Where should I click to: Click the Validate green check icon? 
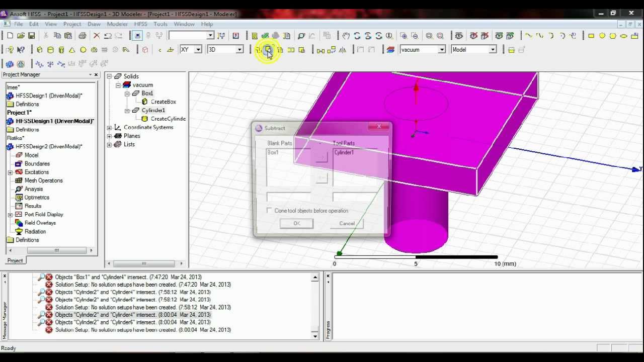click(265, 36)
